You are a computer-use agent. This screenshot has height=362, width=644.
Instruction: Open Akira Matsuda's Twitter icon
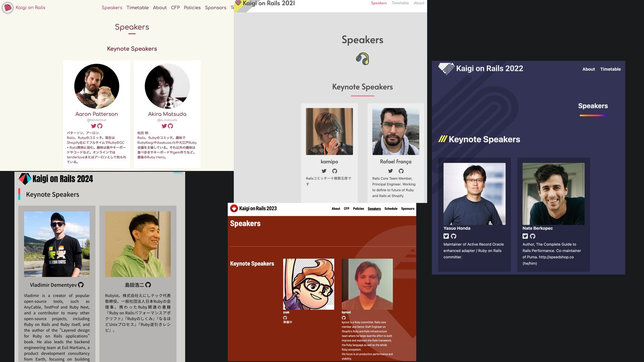[164, 126]
